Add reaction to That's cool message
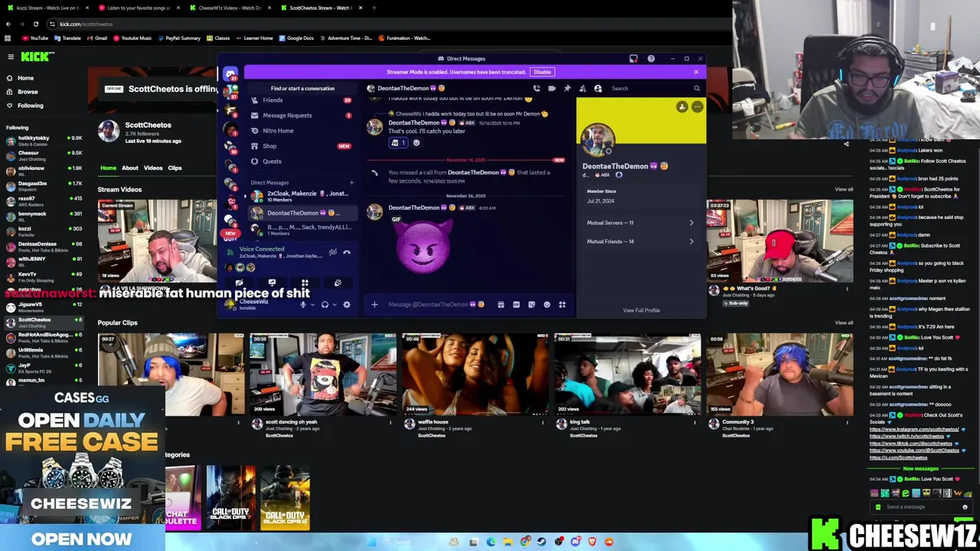The width and height of the screenshot is (980, 551). click(x=416, y=142)
